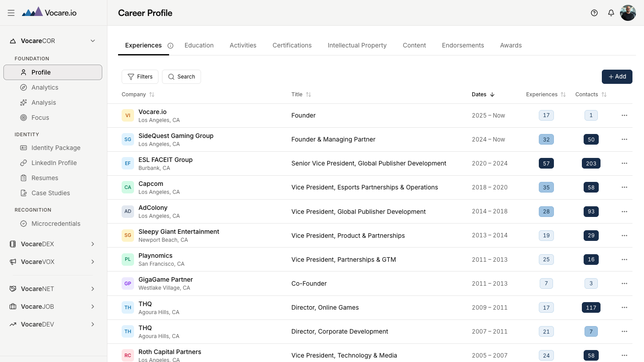Sort by Contacts column arrows

[x=604, y=94]
